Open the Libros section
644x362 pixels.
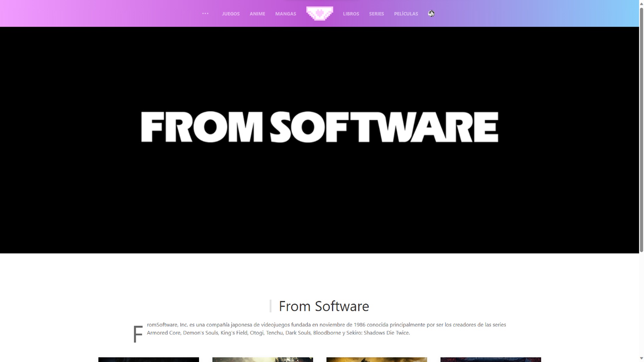coord(351,14)
